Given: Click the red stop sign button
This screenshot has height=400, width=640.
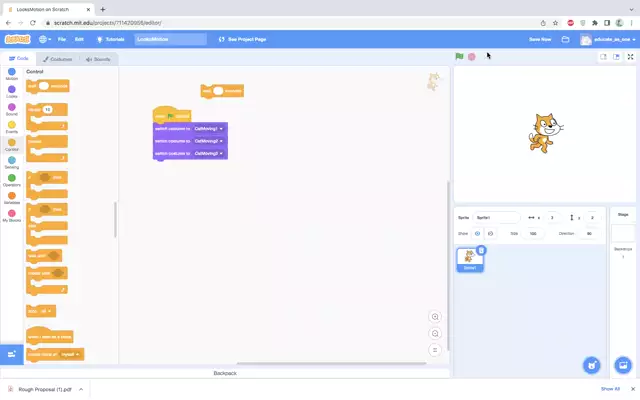Looking at the screenshot, I should tap(472, 57).
